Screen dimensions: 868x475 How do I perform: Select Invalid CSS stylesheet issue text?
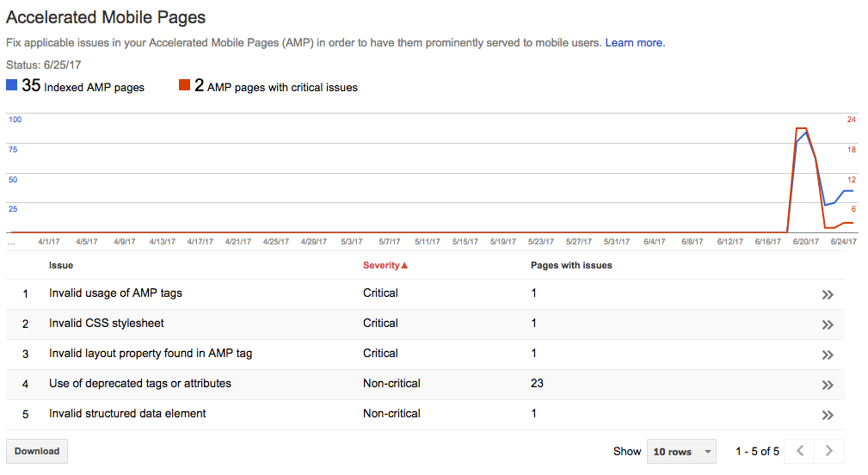(106, 324)
